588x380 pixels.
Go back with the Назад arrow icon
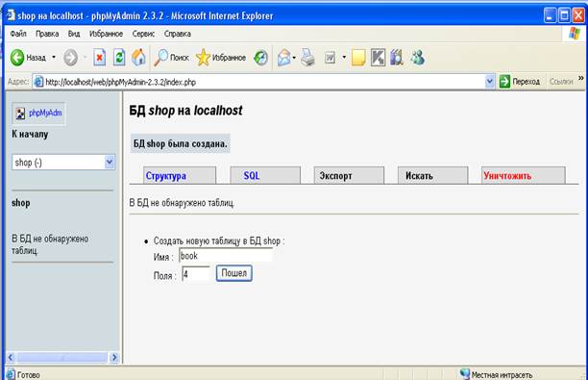(x=17, y=58)
